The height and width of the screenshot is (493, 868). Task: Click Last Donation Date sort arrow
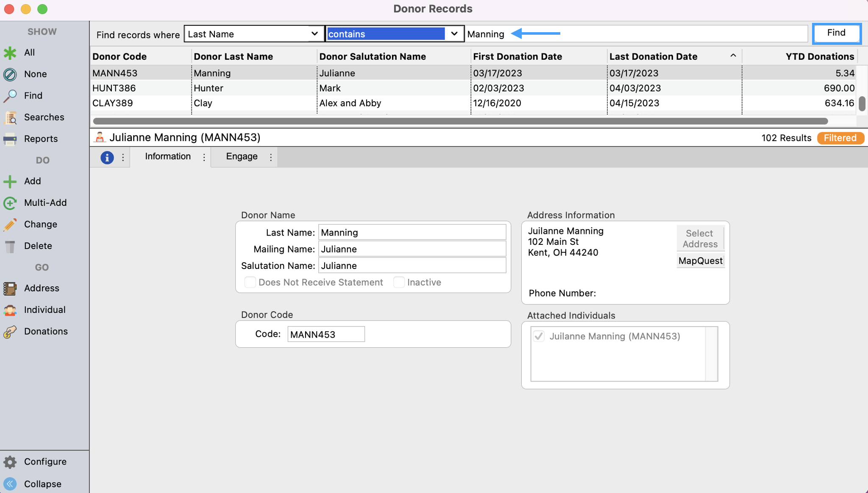(733, 56)
